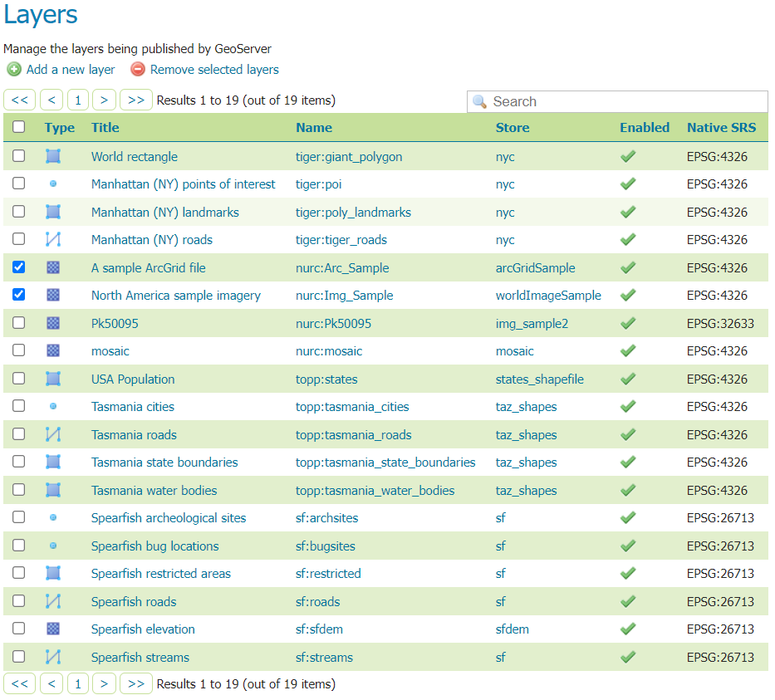Toggle the select-all checkbox in table header

(19, 127)
